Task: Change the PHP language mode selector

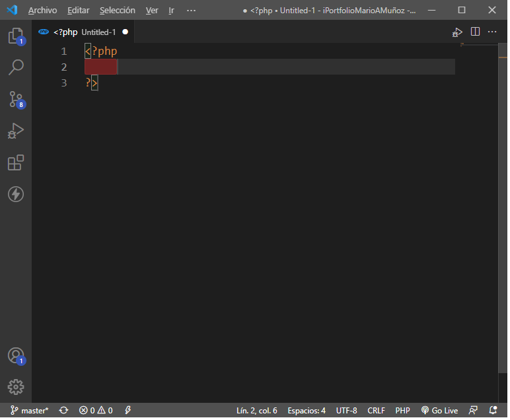Action: (402, 410)
